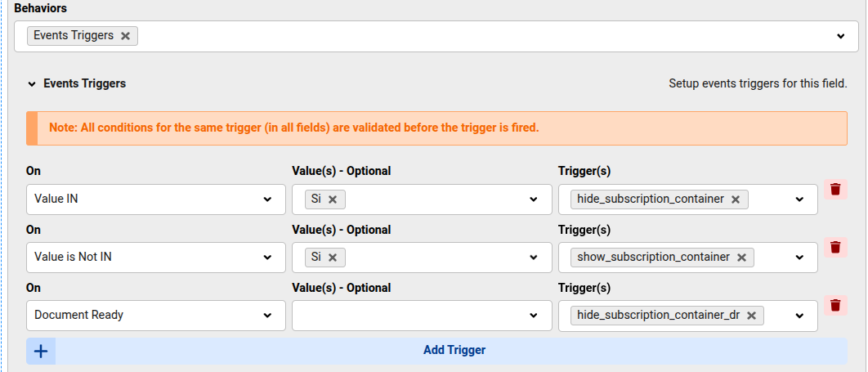Expand Trigger(s) dropdown for hide_subscription_container
Viewport: 868px width, 372px height.
coord(800,199)
